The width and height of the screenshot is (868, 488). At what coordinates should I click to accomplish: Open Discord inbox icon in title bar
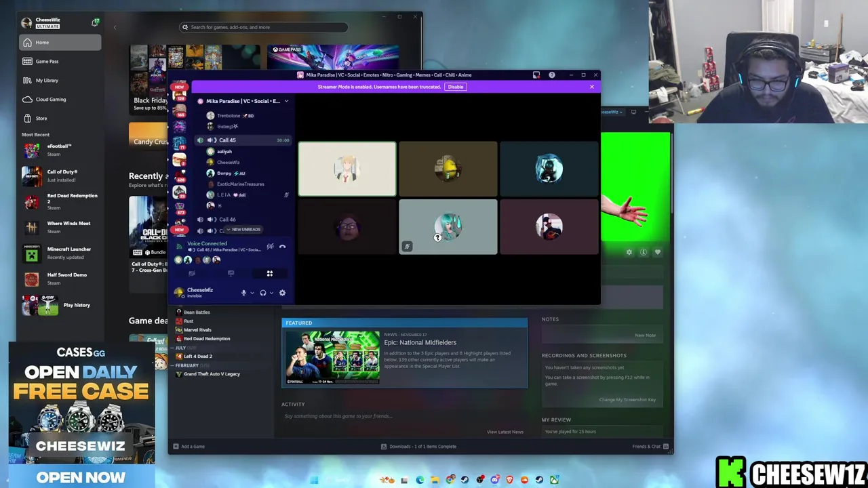click(x=536, y=75)
